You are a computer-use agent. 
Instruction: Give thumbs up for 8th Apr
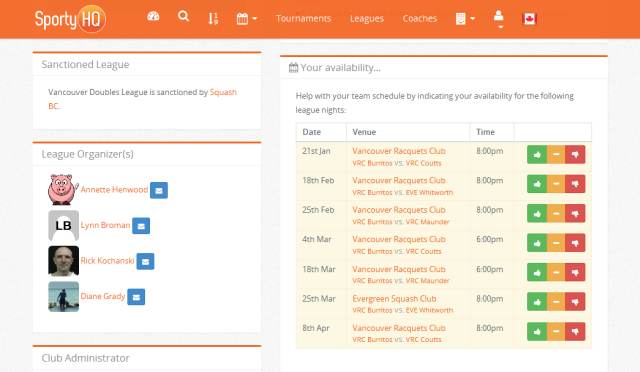[x=537, y=331]
